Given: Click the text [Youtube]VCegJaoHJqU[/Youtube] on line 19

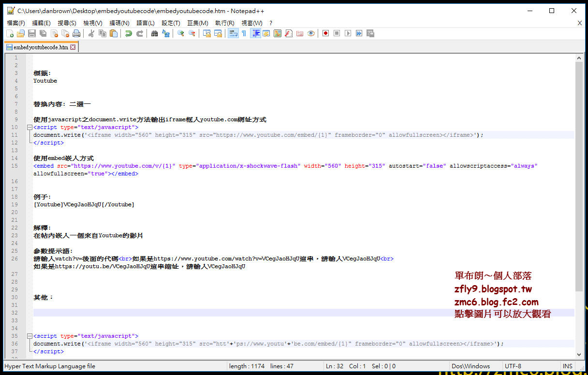Looking at the screenshot, I should 84,204.
